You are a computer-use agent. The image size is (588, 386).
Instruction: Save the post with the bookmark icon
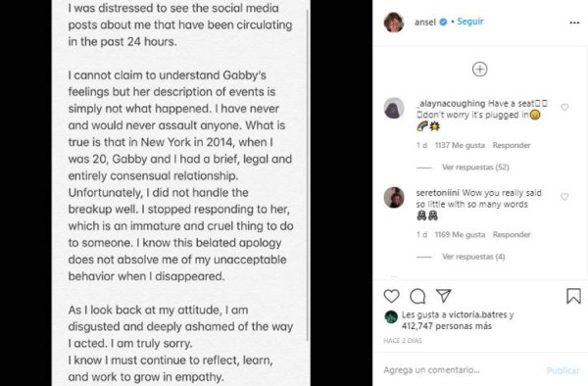[573, 296]
